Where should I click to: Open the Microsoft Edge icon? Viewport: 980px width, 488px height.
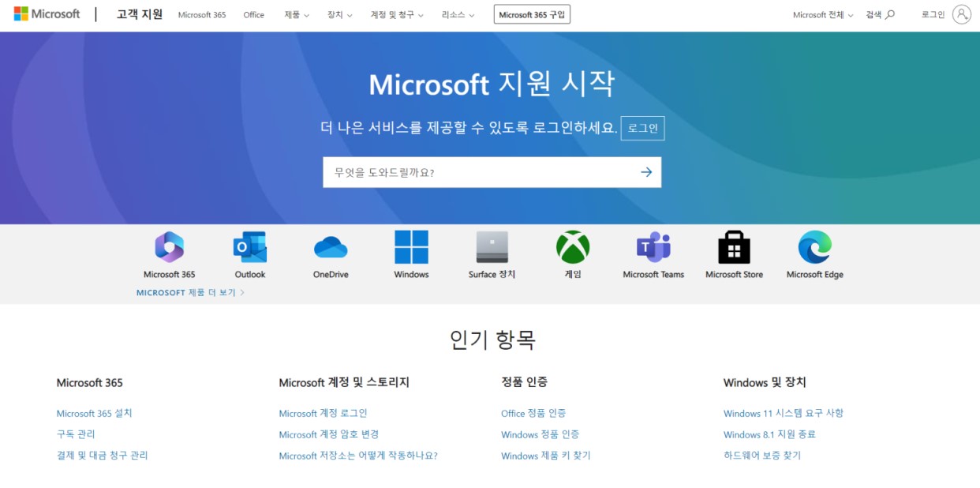point(814,247)
